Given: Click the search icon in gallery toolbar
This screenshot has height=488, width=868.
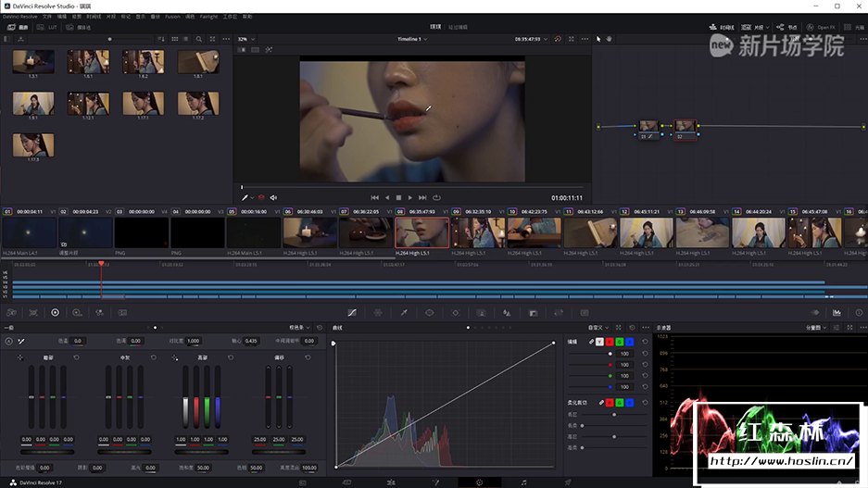Looking at the screenshot, I should (199, 40).
